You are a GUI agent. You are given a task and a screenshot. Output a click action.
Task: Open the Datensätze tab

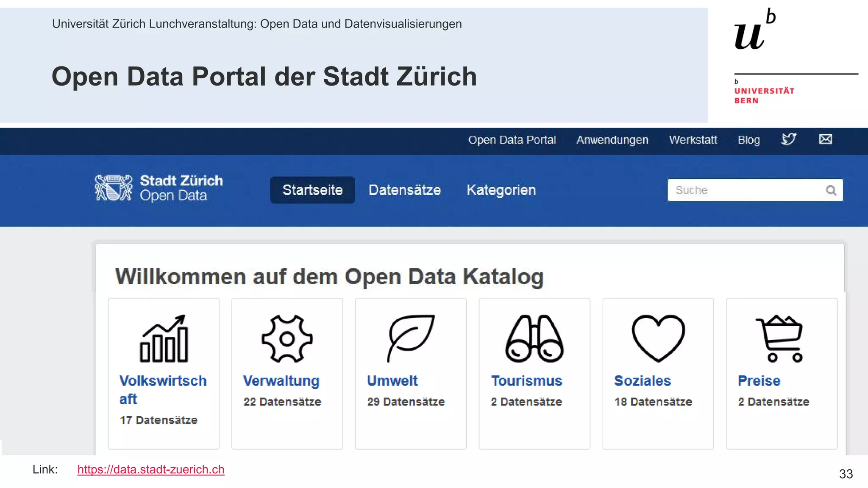click(x=405, y=190)
